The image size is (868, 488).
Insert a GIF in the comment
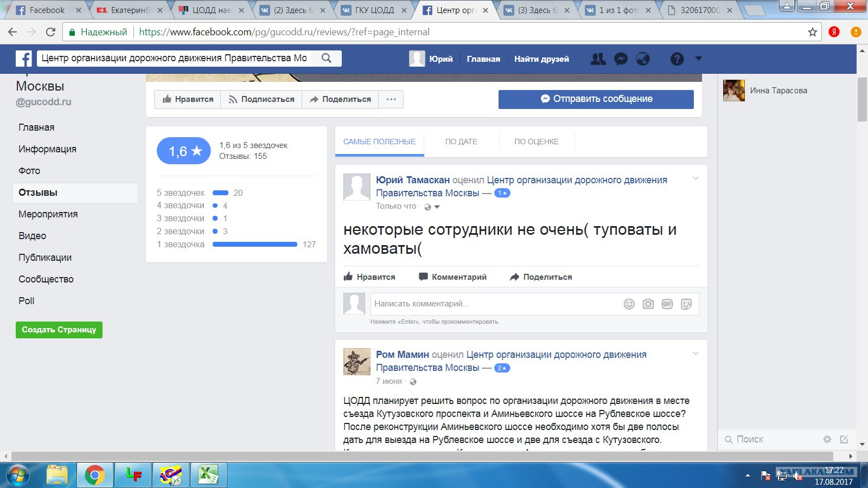[667, 304]
